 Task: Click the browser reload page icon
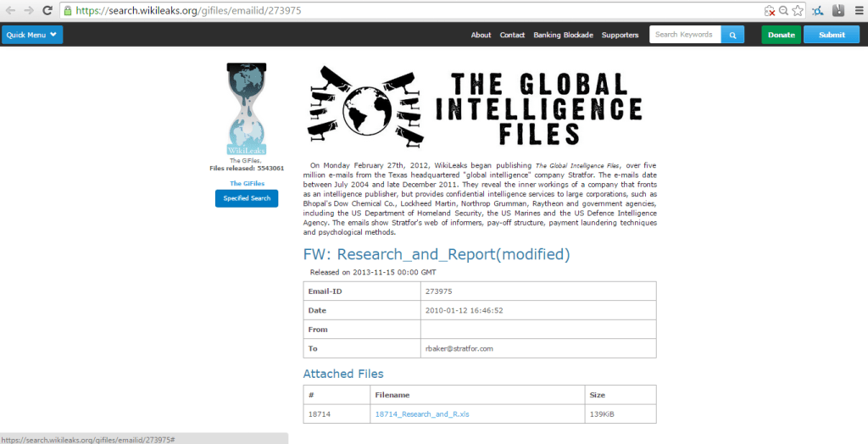tap(46, 11)
